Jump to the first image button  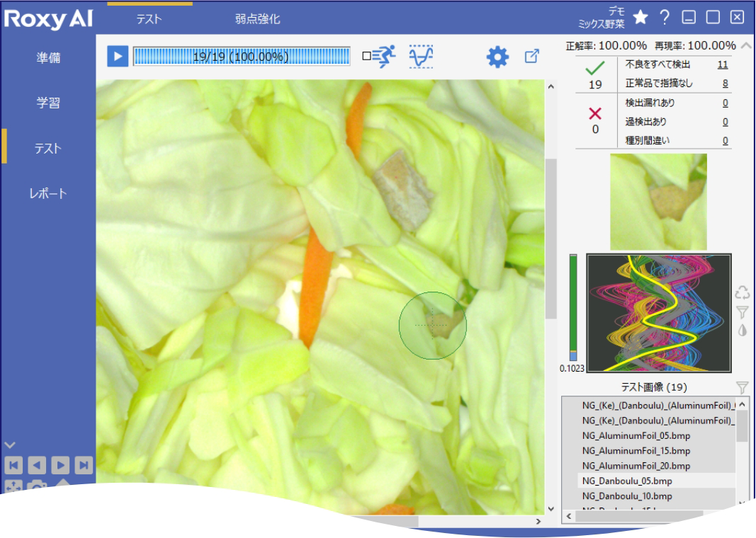click(x=13, y=465)
